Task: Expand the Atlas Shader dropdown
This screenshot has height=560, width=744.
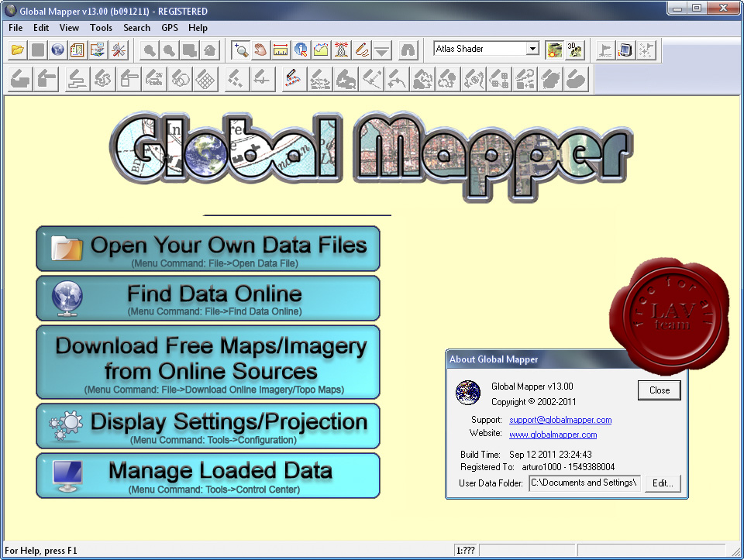Action: tap(532, 49)
